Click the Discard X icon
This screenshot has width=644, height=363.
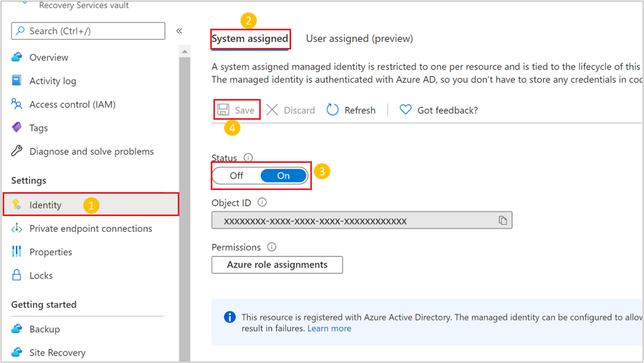point(272,110)
